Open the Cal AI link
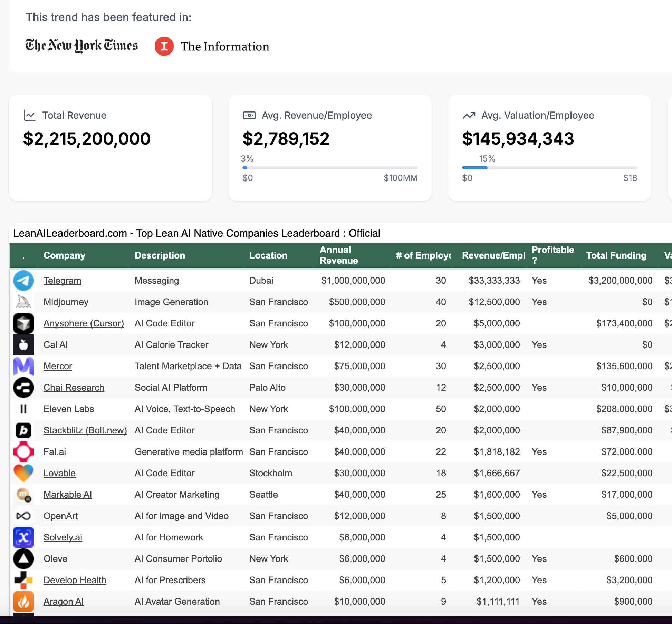This screenshot has width=672, height=624. 56,345
